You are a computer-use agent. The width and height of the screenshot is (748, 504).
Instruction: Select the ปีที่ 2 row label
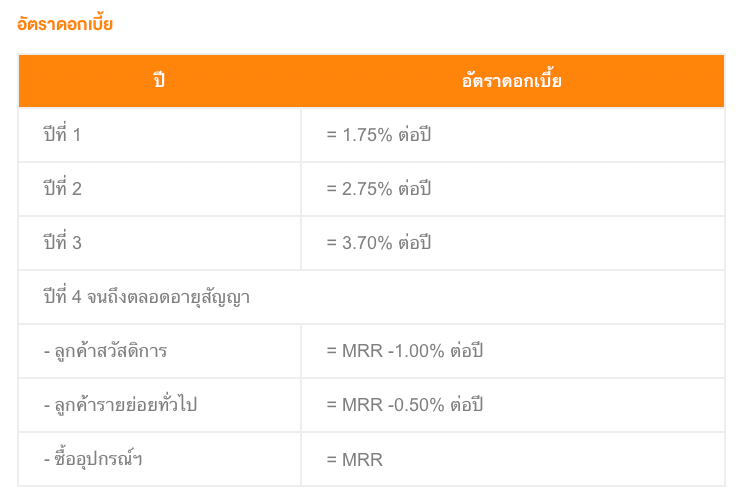coord(62,188)
